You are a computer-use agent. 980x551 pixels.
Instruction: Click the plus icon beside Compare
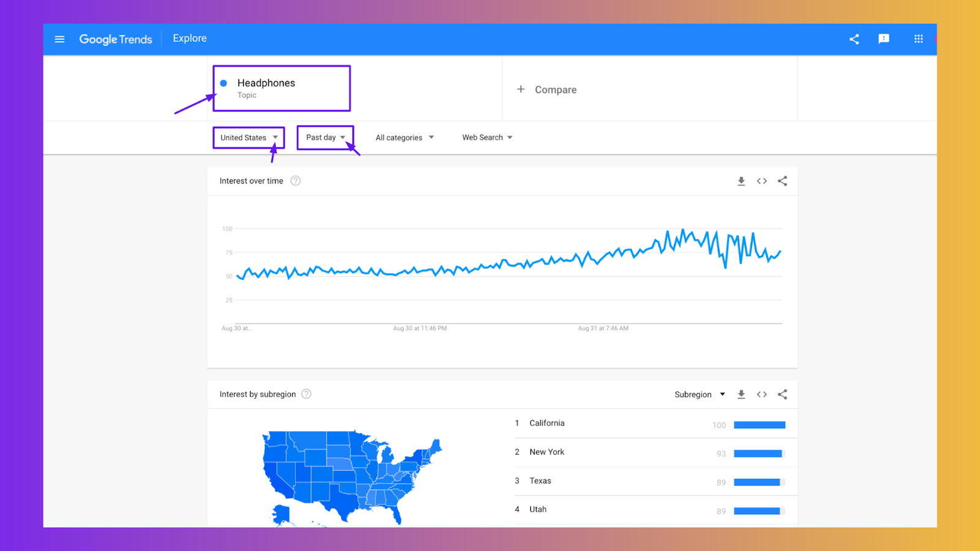coord(521,89)
